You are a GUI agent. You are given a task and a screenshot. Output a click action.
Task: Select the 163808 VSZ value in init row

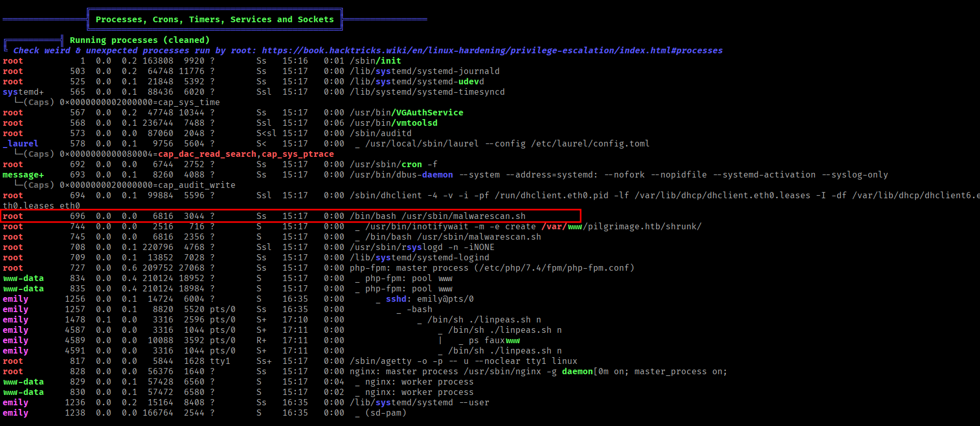point(158,61)
